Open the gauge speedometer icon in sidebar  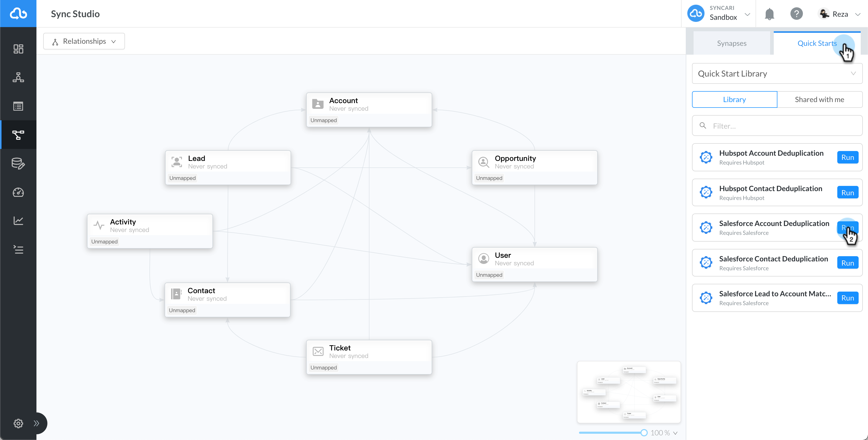[x=18, y=192]
